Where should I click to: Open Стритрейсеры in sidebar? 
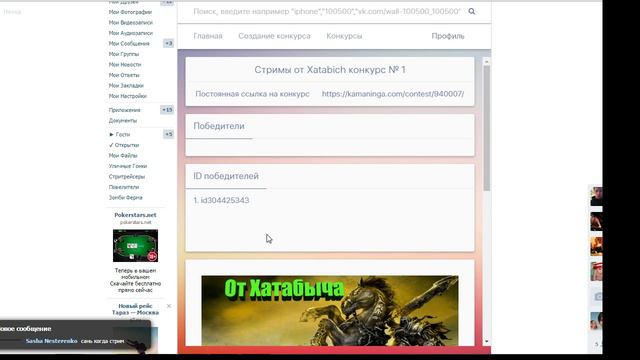click(127, 177)
